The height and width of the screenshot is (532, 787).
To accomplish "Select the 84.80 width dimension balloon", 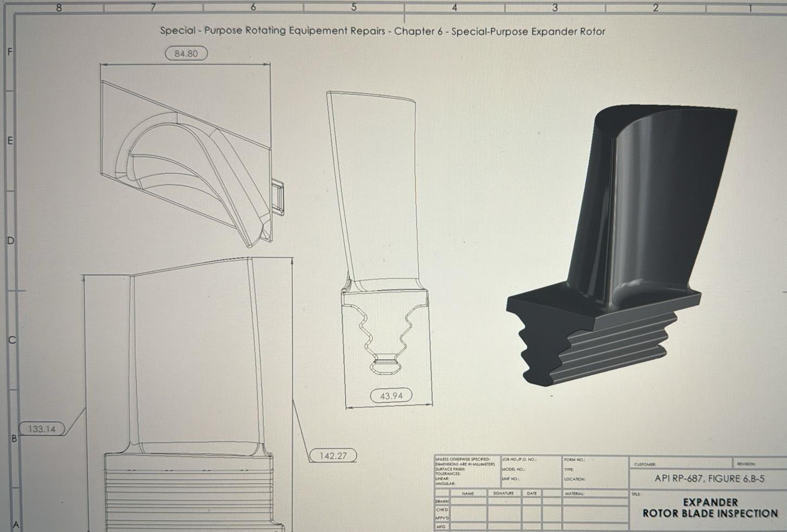I will click(186, 54).
